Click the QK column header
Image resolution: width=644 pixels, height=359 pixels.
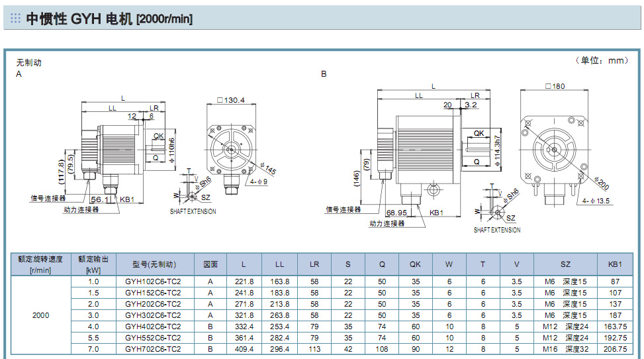click(x=415, y=264)
